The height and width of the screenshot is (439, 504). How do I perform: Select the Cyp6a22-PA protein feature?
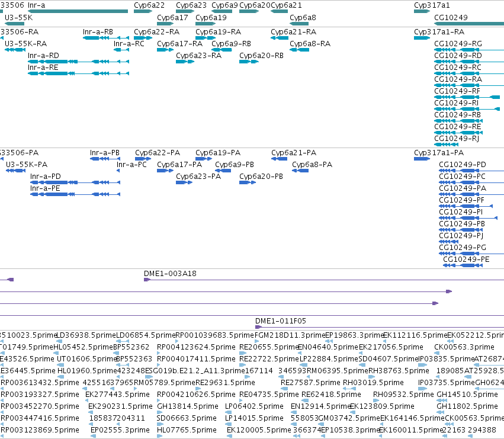[x=143, y=159]
